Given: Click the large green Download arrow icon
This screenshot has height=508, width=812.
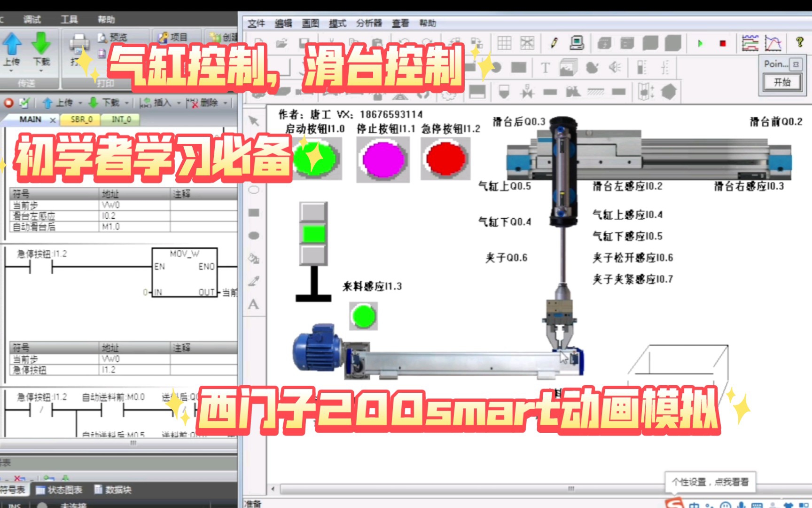Looking at the screenshot, I should [41, 43].
